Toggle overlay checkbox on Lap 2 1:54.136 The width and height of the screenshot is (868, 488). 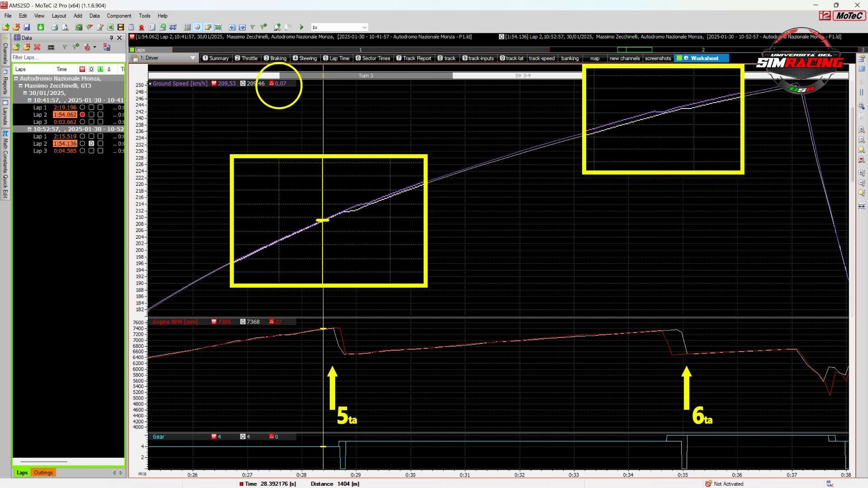91,144
